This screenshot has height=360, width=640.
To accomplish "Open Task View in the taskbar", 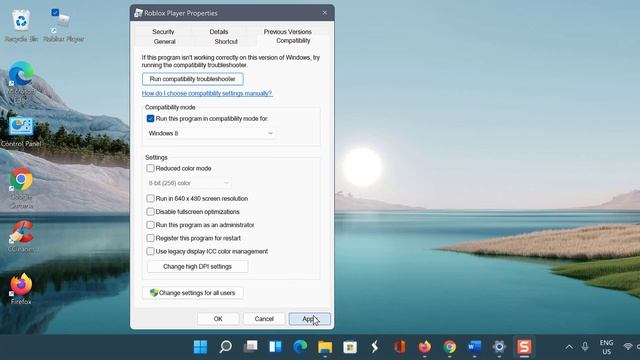I will tap(250, 347).
